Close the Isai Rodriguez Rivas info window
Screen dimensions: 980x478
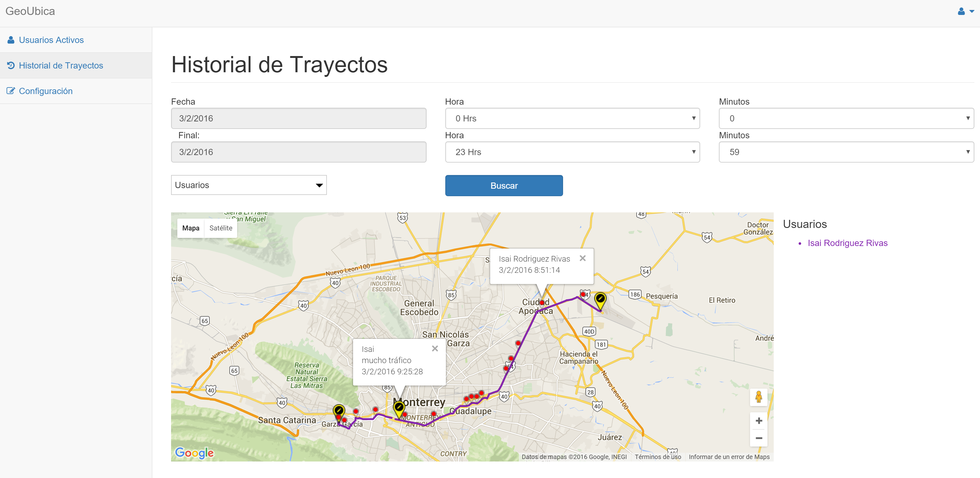tap(582, 258)
